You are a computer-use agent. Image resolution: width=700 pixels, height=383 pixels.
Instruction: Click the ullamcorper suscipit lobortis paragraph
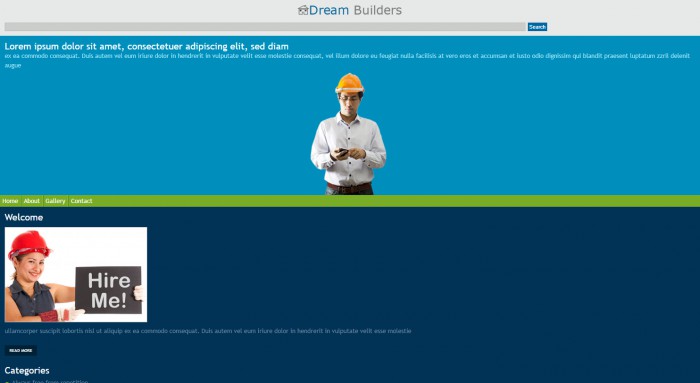208,331
